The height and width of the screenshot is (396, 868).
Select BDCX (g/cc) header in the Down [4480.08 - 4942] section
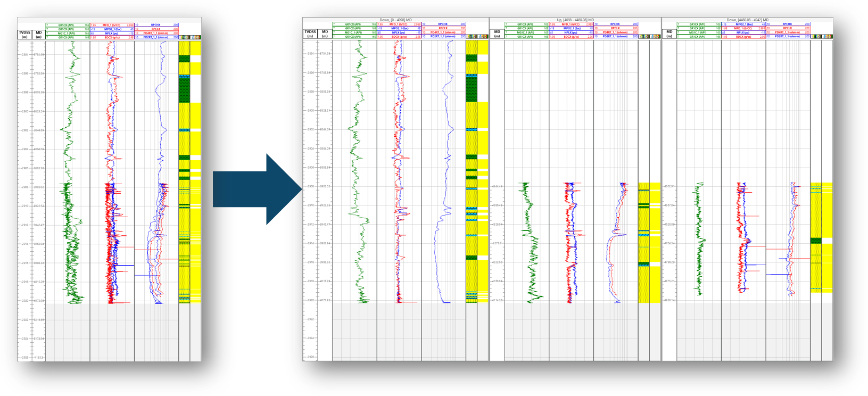coord(743,37)
